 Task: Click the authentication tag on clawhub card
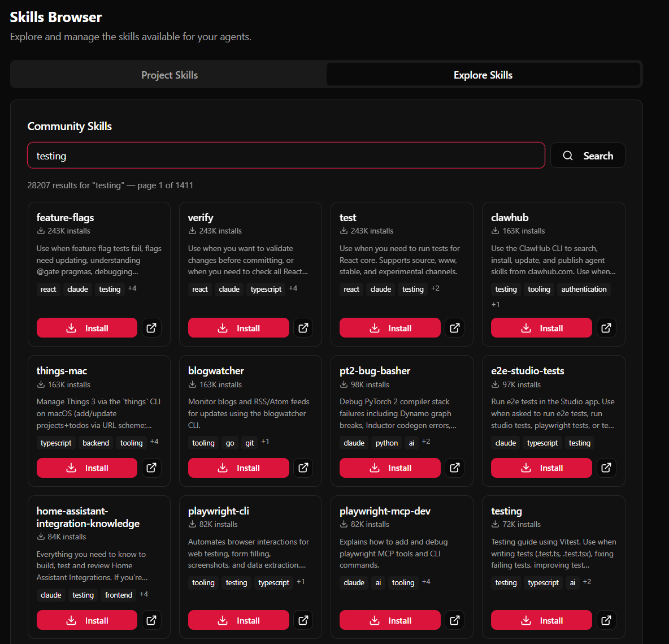point(584,289)
